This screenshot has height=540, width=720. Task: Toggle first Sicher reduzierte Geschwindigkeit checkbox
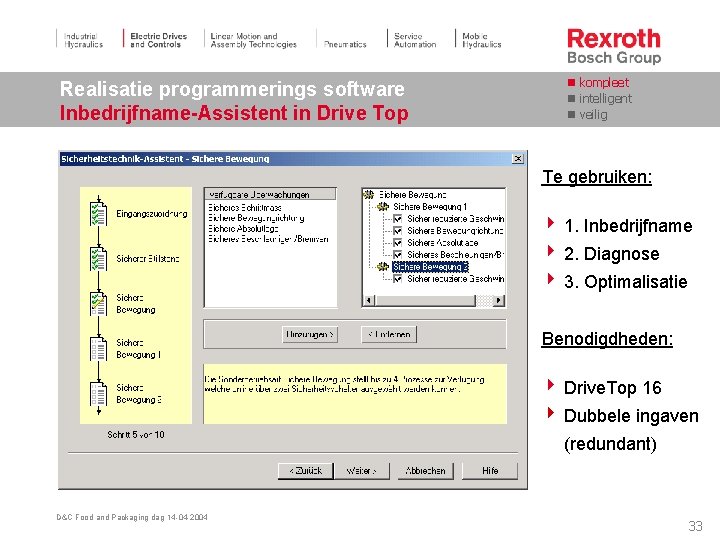pyautogui.click(x=398, y=219)
